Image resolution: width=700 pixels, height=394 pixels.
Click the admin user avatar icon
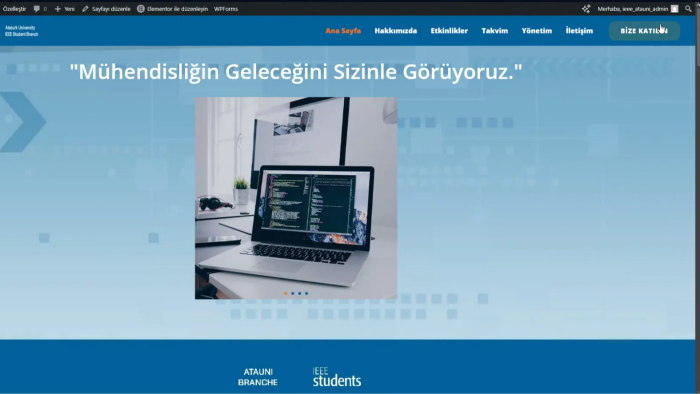(x=675, y=9)
